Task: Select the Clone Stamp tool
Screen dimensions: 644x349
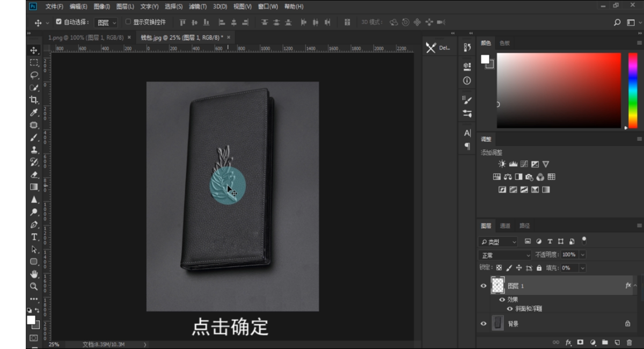Action: coord(34,149)
